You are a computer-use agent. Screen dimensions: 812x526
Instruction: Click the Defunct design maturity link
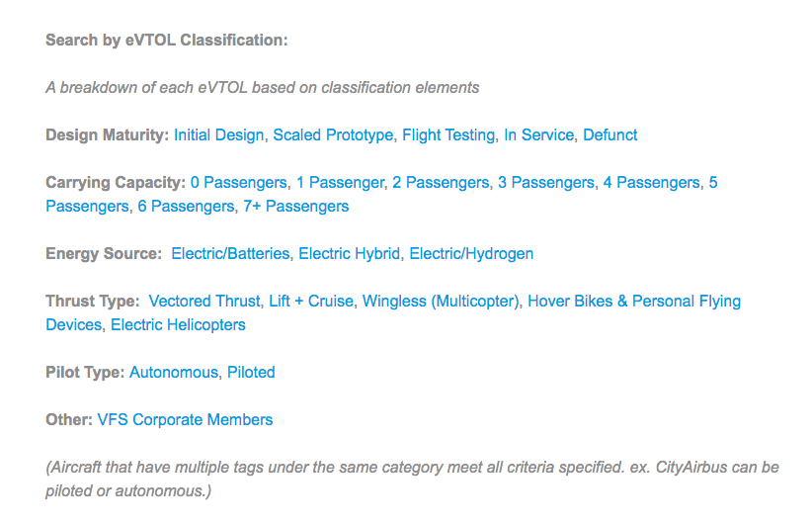pos(609,134)
